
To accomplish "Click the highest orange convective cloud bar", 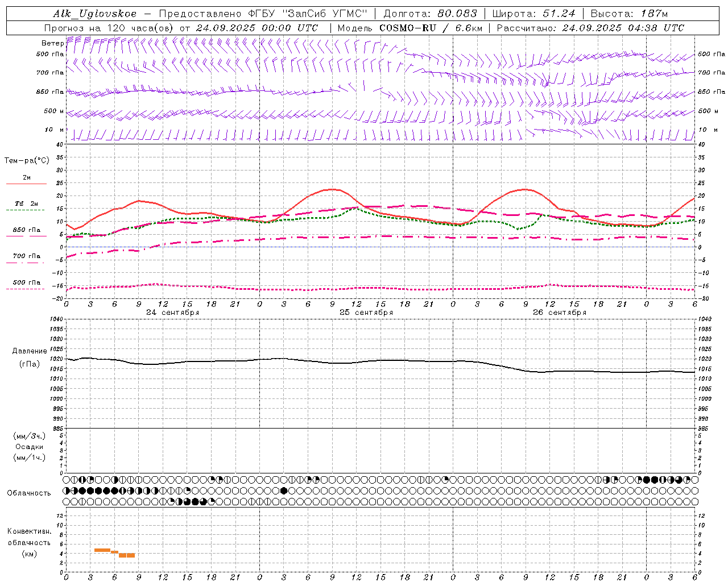I will [x=102, y=550].
